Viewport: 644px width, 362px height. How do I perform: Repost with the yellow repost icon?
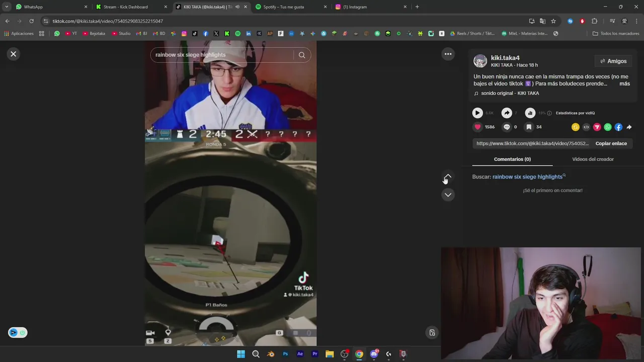576,127
